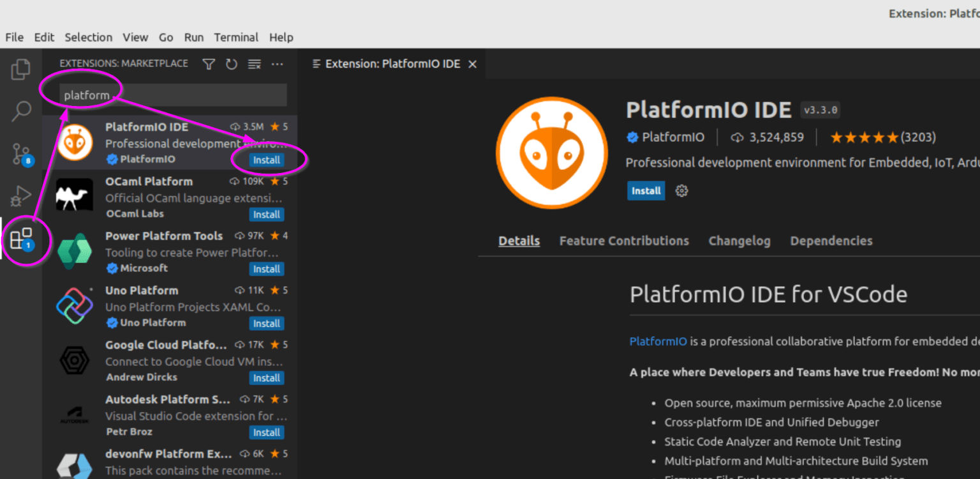This screenshot has height=479, width=980.
Task: Follow the PlatformIO link in the description
Action: pyautogui.click(x=658, y=341)
